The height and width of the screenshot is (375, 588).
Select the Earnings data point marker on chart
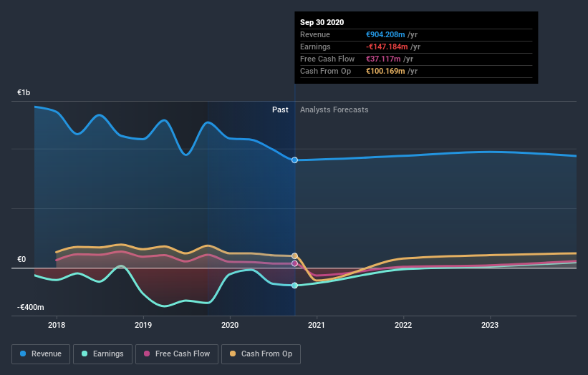[x=295, y=286]
